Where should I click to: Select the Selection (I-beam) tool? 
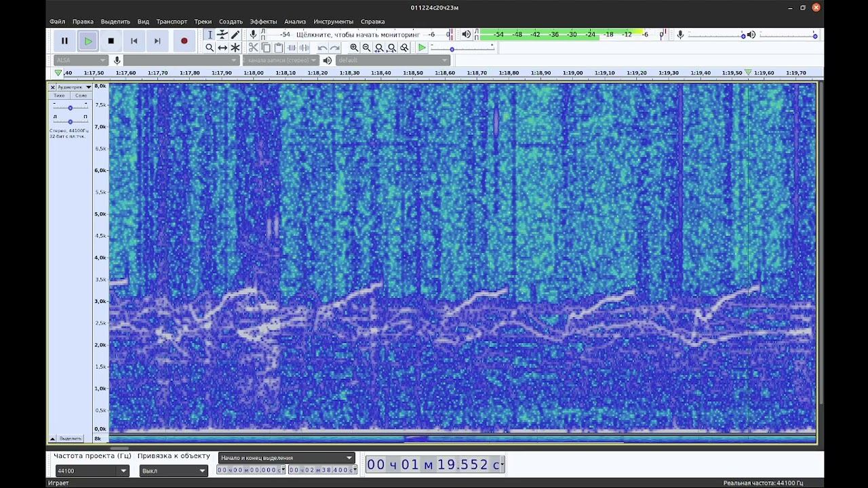210,35
